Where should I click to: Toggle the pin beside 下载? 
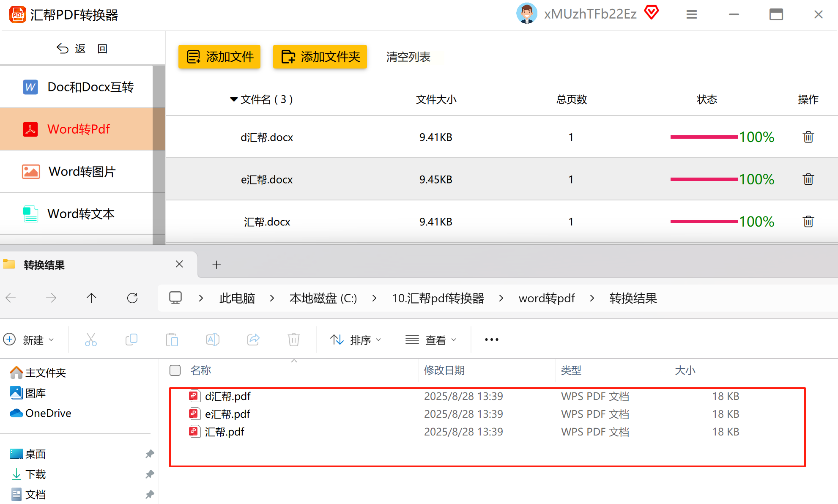150,474
